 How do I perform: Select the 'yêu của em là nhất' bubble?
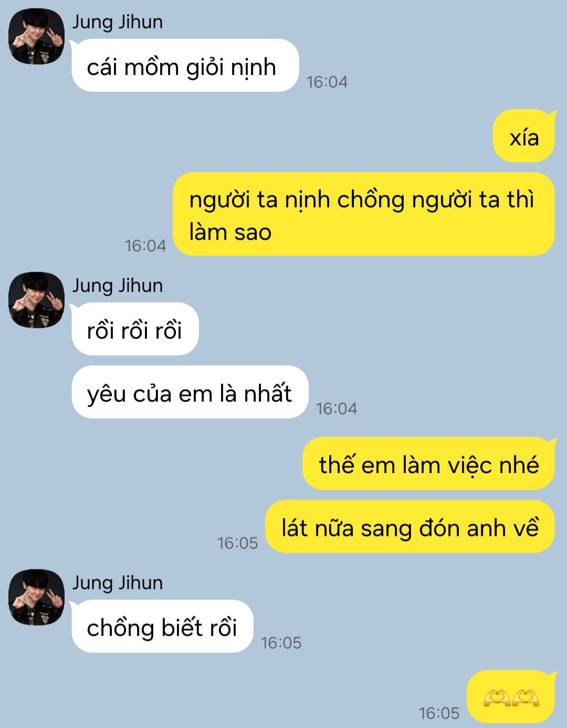[x=190, y=392]
